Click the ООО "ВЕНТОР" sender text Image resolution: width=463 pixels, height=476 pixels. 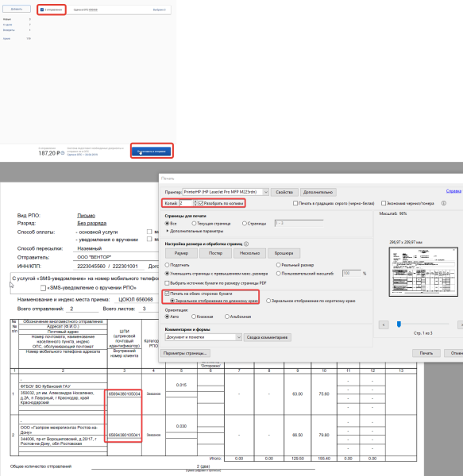(95, 257)
